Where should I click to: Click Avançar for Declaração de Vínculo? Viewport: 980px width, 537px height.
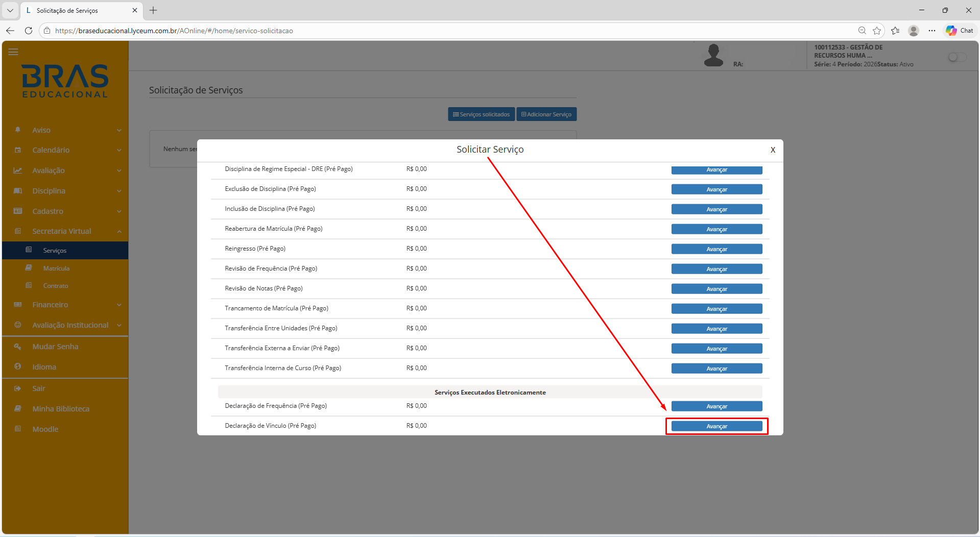pos(716,426)
